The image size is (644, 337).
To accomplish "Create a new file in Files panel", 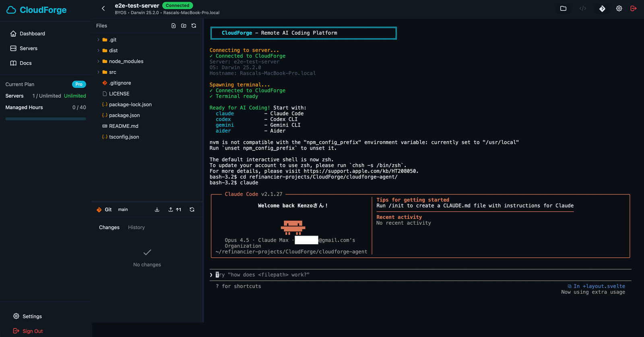I will [173, 26].
